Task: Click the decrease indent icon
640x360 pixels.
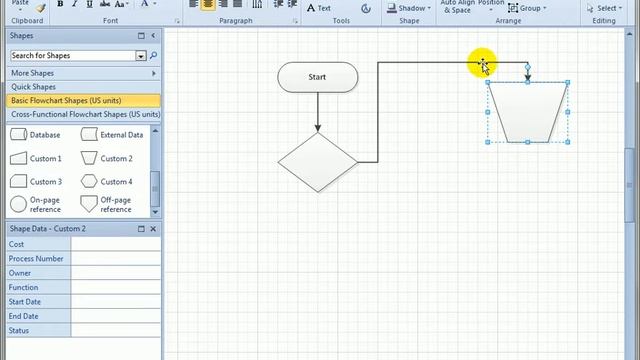Action: (278, 4)
